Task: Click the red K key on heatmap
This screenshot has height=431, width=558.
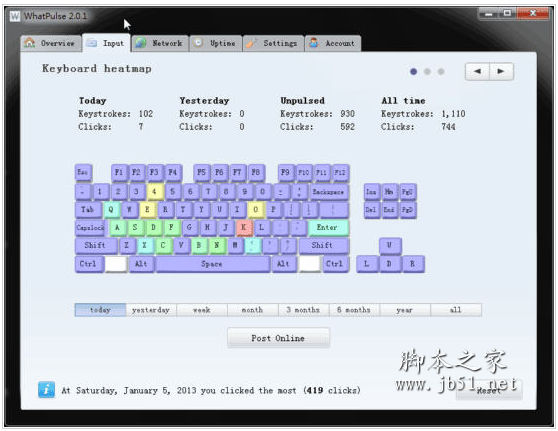Action: pos(244,228)
